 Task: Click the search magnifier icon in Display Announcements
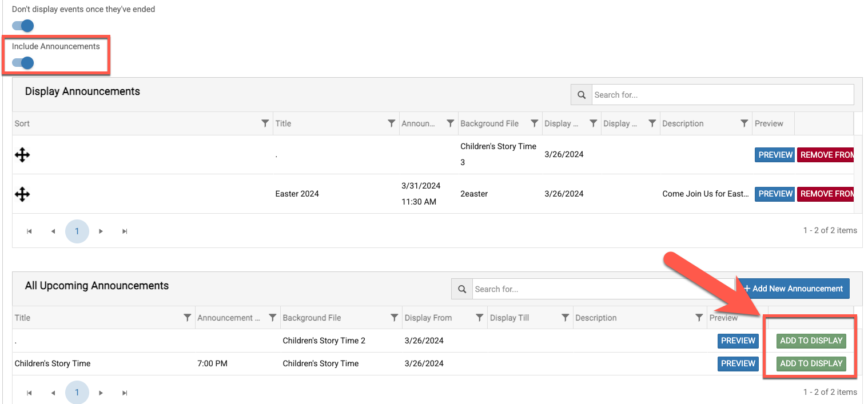(582, 95)
